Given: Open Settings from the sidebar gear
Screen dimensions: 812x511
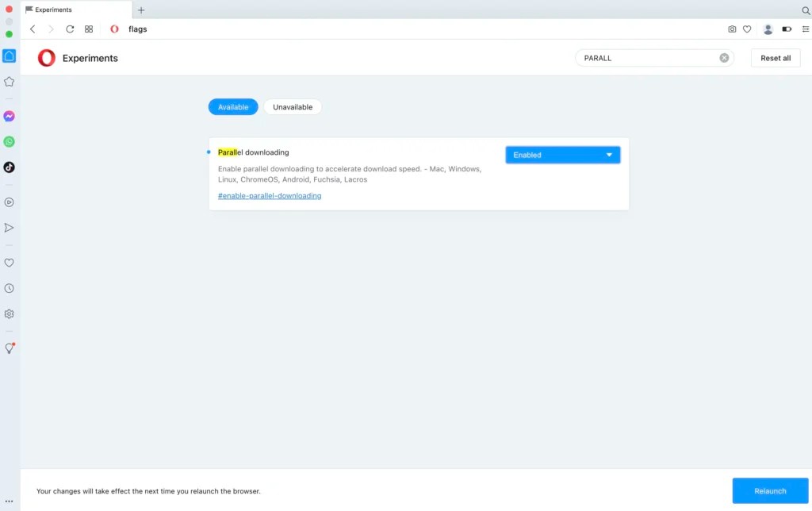Looking at the screenshot, I should pos(9,313).
